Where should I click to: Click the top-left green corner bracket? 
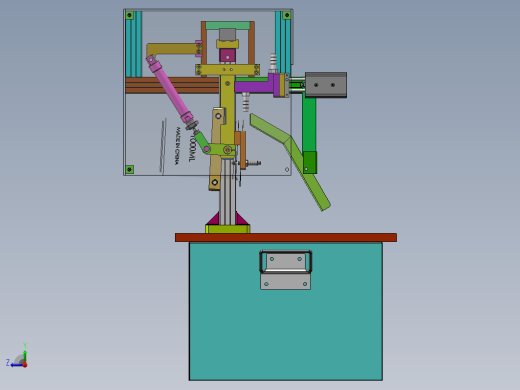point(129,15)
